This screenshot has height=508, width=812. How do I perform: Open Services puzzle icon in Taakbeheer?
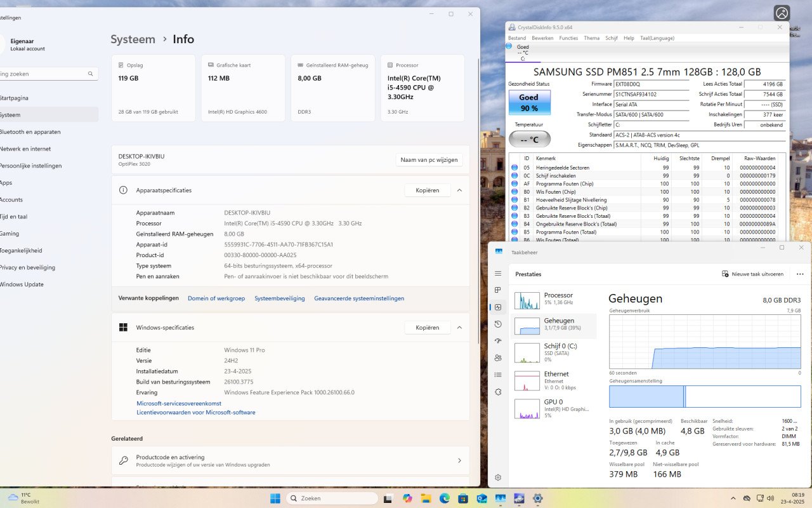(x=498, y=392)
